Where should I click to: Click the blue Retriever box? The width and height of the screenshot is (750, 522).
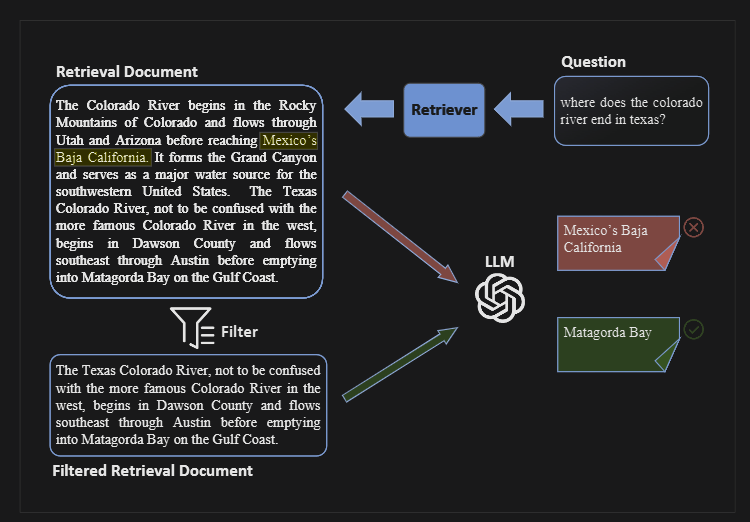click(x=444, y=110)
